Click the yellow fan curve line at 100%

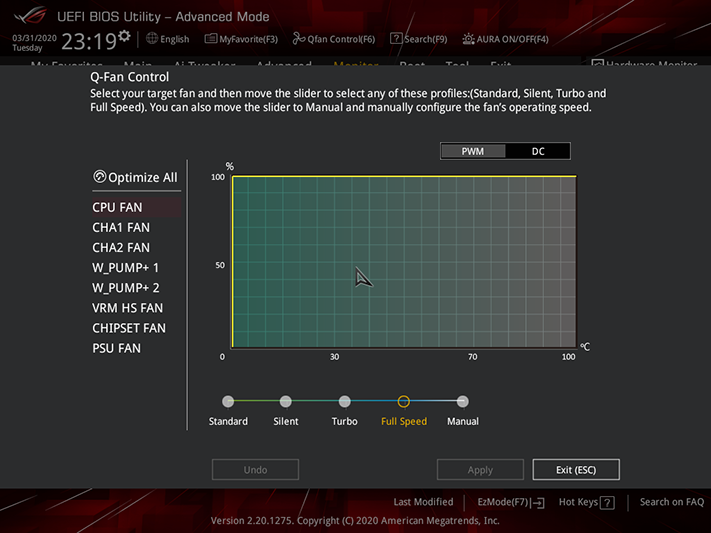pos(404,176)
